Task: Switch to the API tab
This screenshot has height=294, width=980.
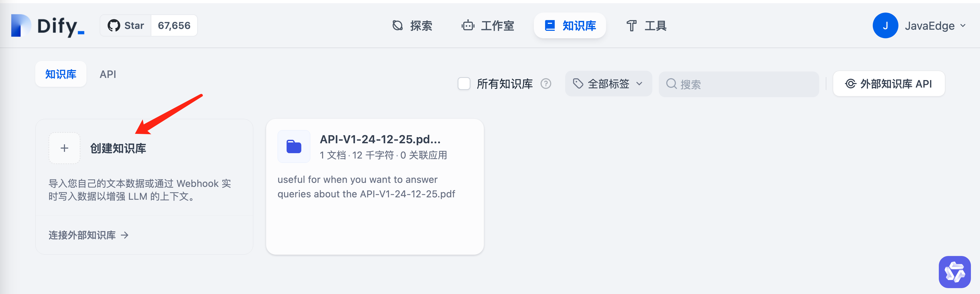Action: coord(108,74)
